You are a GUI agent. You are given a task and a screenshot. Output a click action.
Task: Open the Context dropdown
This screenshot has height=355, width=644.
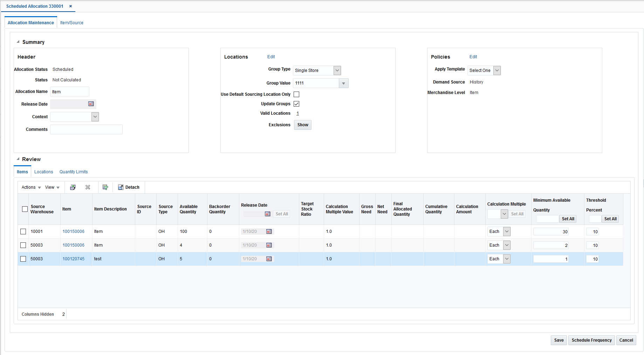pos(95,116)
